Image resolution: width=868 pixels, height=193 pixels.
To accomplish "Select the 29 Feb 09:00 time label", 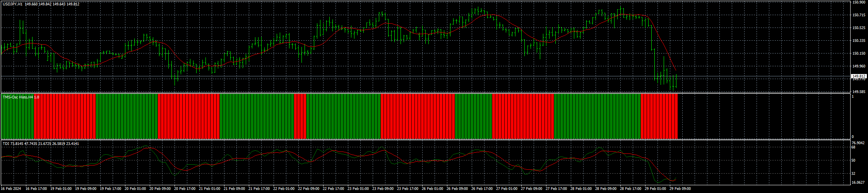I will coord(680,189).
